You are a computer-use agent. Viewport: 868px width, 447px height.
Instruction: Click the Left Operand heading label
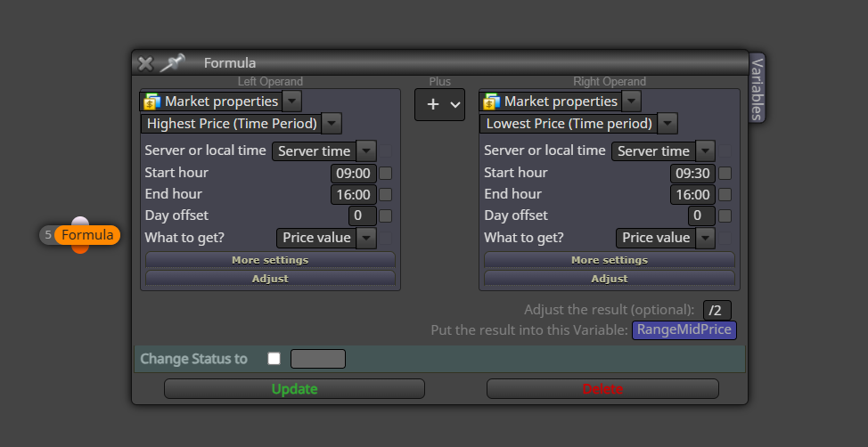(270, 81)
